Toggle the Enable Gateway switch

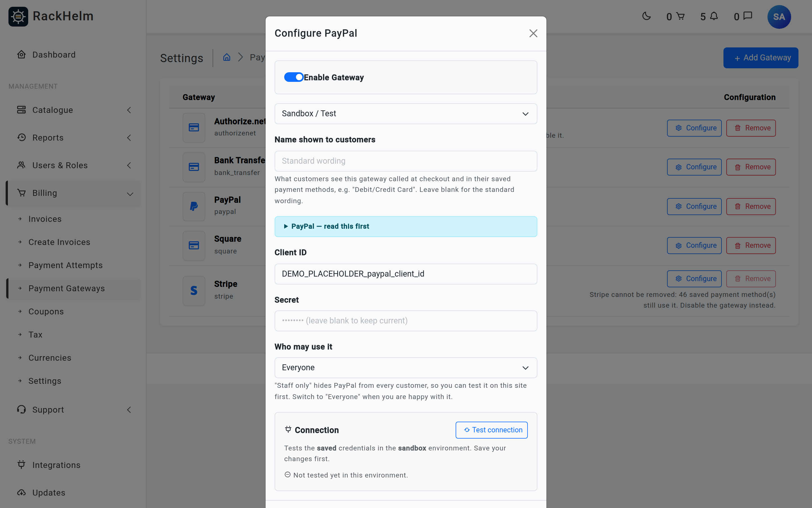(x=294, y=77)
